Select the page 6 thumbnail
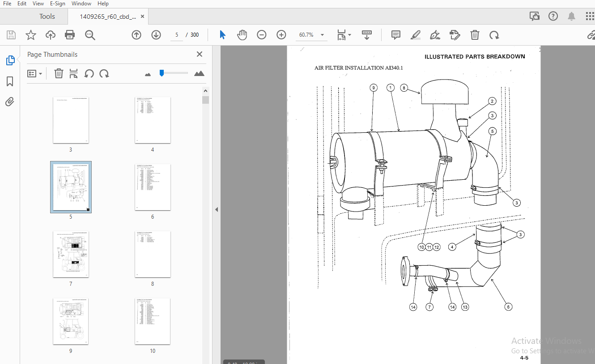 pos(153,187)
